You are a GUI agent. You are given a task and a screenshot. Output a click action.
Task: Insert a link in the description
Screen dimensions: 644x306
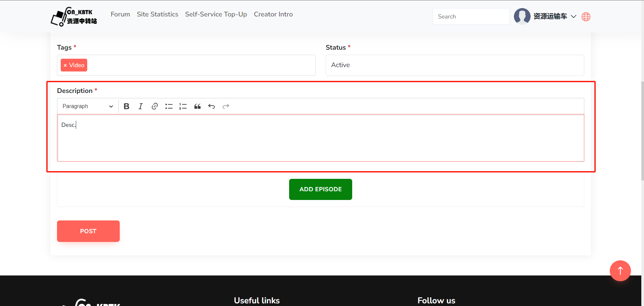point(155,106)
